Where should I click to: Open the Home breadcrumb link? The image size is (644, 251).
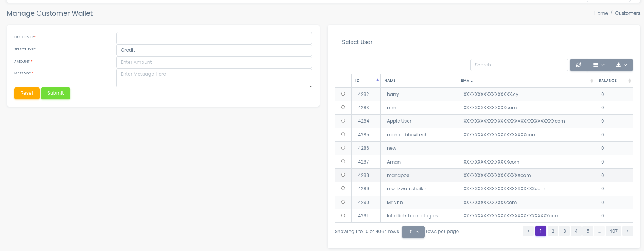601,13
